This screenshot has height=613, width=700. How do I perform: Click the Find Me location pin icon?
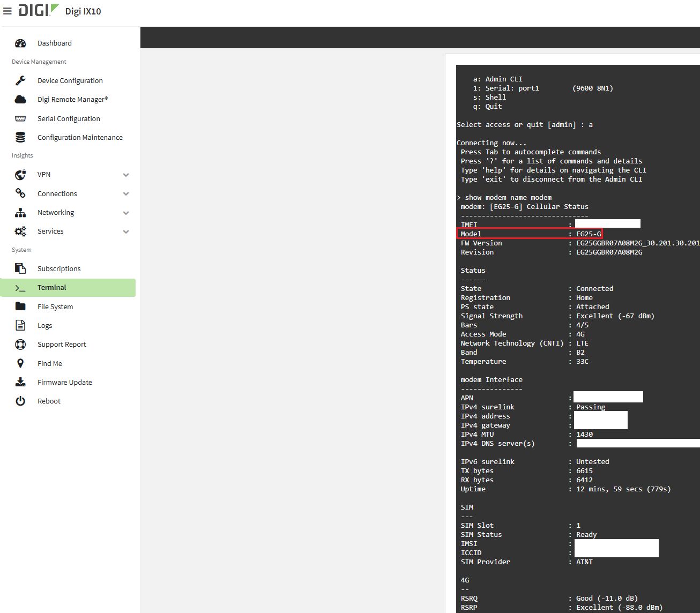coord(20,363)
